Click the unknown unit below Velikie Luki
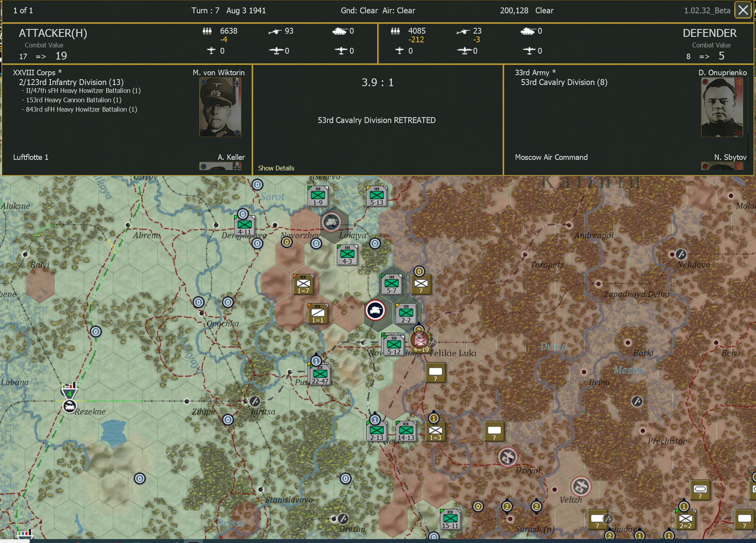 pyautogui.click(x=436, y=373)
